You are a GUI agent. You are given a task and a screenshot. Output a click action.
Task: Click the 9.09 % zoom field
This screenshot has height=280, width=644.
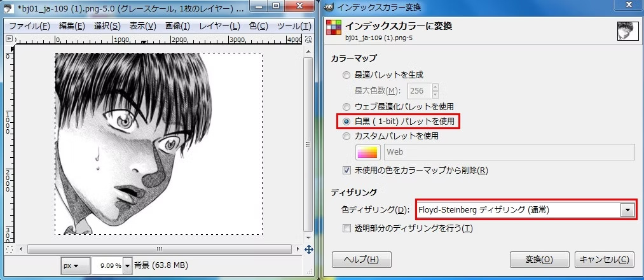click(x=107, y=265)
